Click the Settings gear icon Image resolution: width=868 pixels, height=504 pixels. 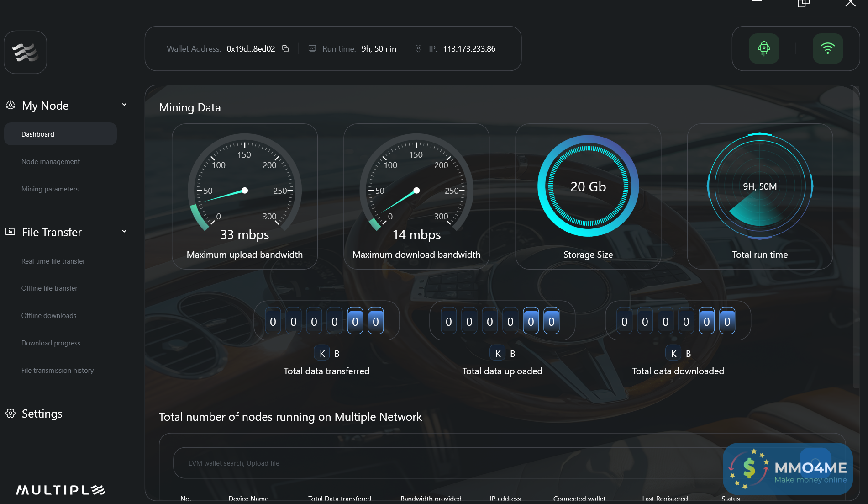tap(11, 413)
